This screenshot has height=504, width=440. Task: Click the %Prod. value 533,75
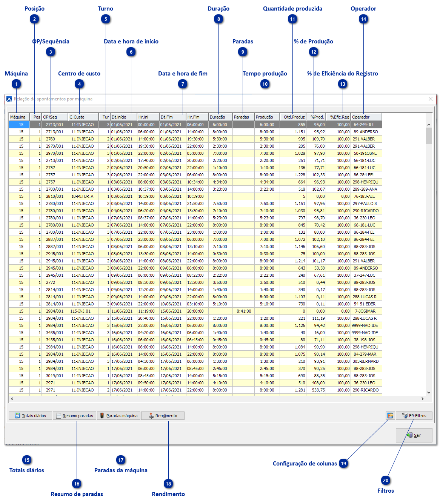coord(316,390)
